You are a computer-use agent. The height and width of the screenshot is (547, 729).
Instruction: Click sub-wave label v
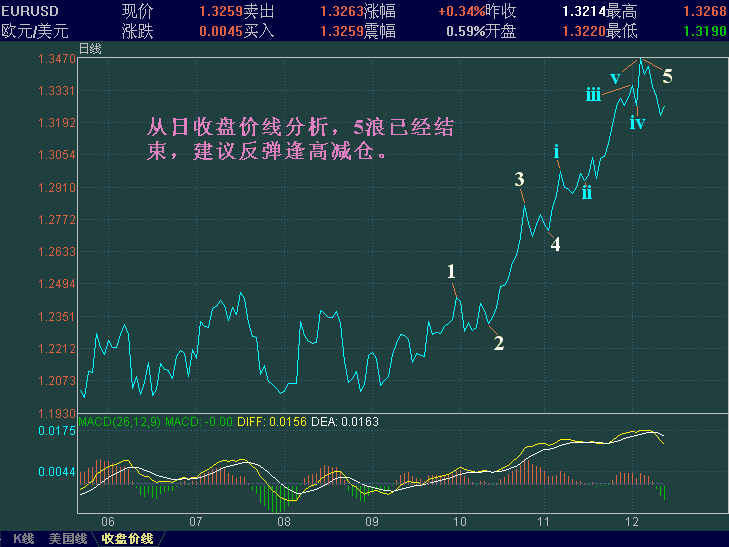[615, 78]
